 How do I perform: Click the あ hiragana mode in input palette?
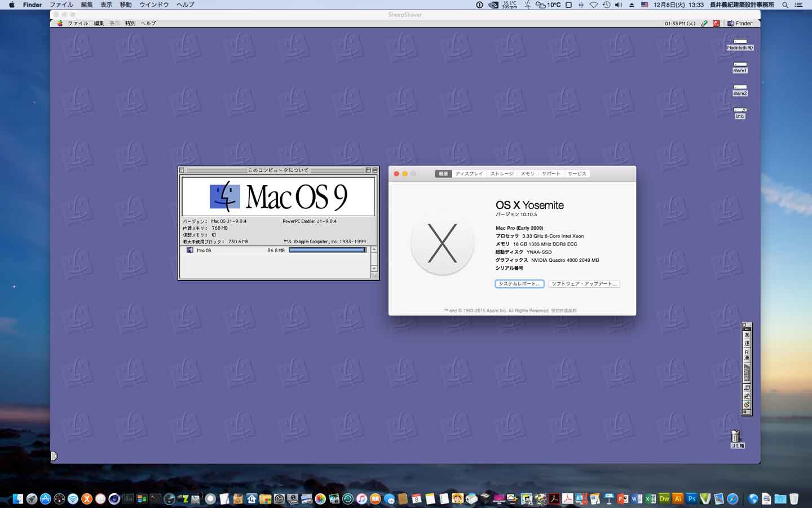click(747, 335)
